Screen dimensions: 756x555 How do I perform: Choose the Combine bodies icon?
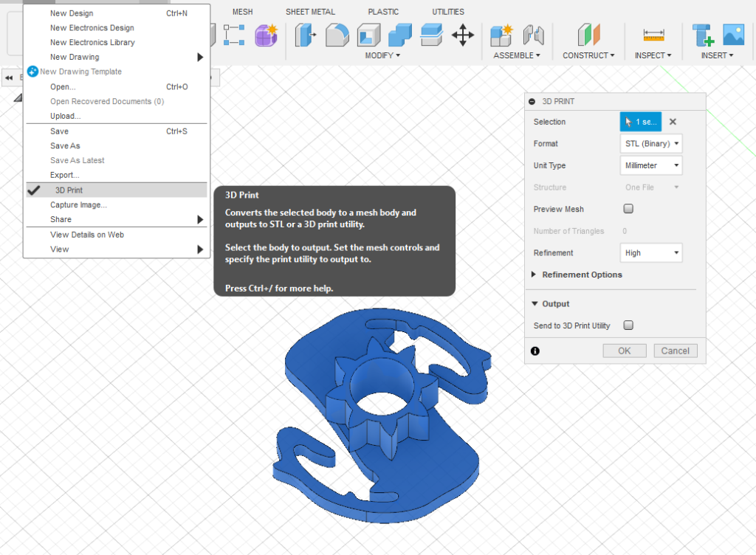pyautogui.click(x=399, y=35)
